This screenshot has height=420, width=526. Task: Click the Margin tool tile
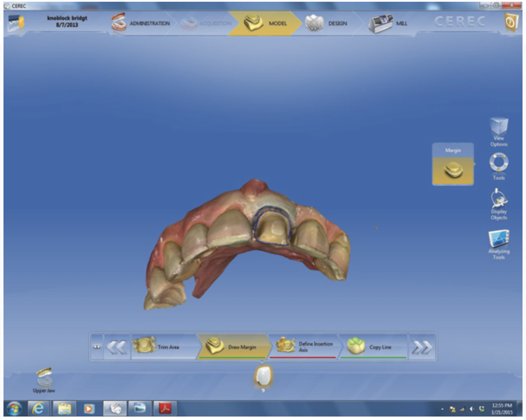pyautogui.click(x=453, y=167)
